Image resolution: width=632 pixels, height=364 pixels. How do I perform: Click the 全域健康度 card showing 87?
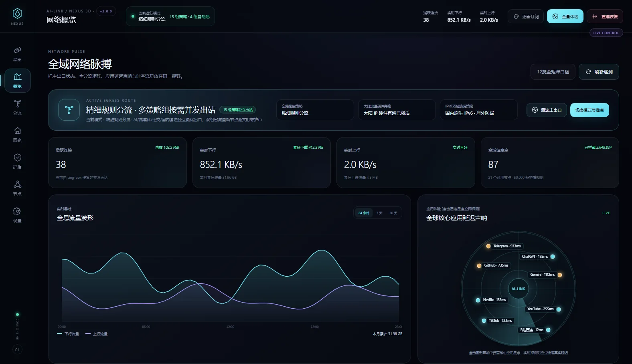point(550,162)
